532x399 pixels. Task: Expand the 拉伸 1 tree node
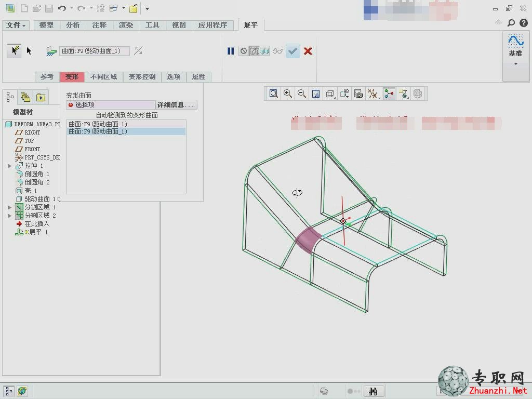point(9,166)
